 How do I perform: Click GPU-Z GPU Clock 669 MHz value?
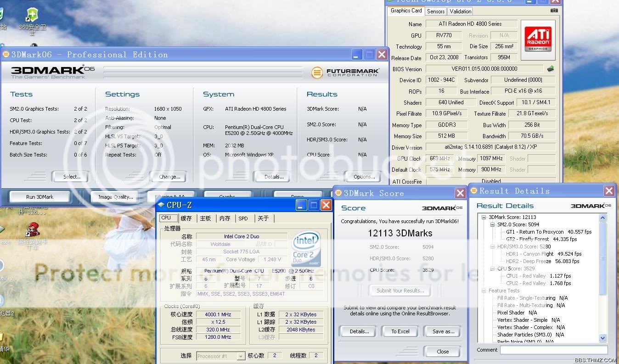[x=440, y=158]
